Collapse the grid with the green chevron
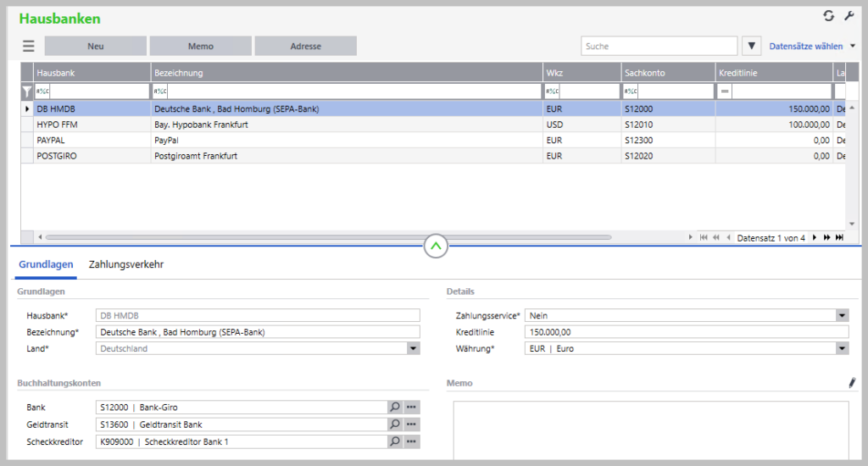This screenshot has width=868, height=466. pos(436,247)
